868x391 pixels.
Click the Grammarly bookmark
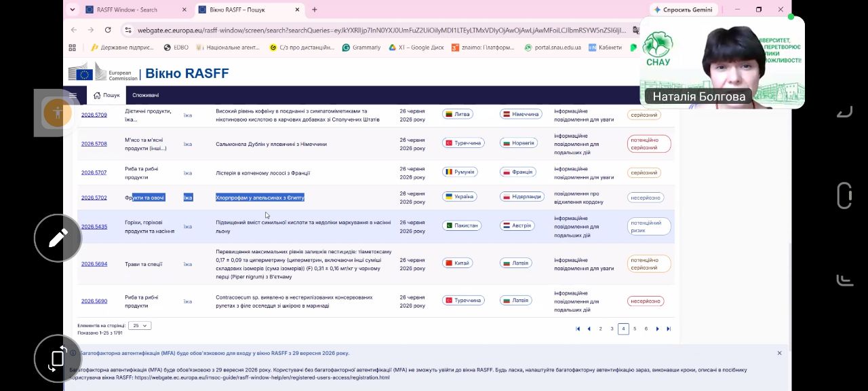pyautogui.click(x=361, y=48)
